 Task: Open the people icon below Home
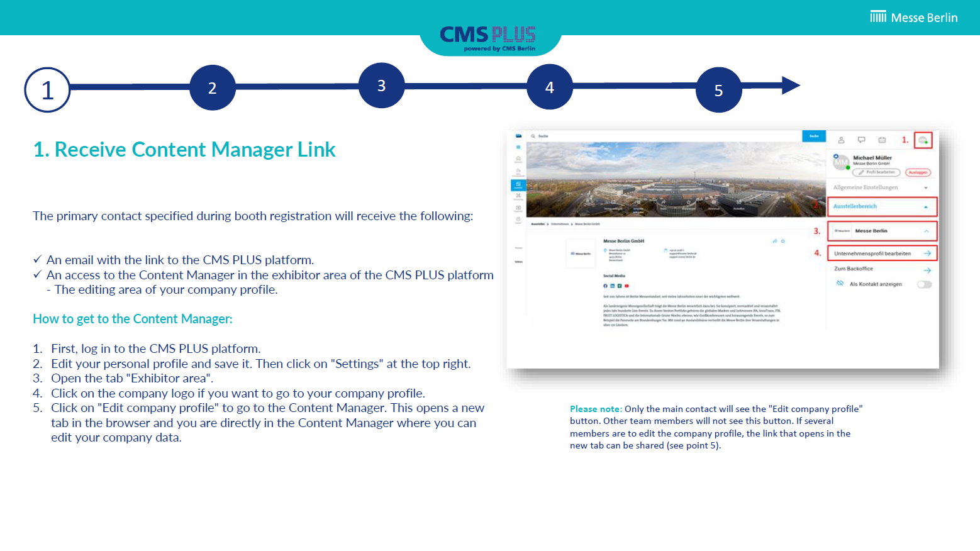518,170
